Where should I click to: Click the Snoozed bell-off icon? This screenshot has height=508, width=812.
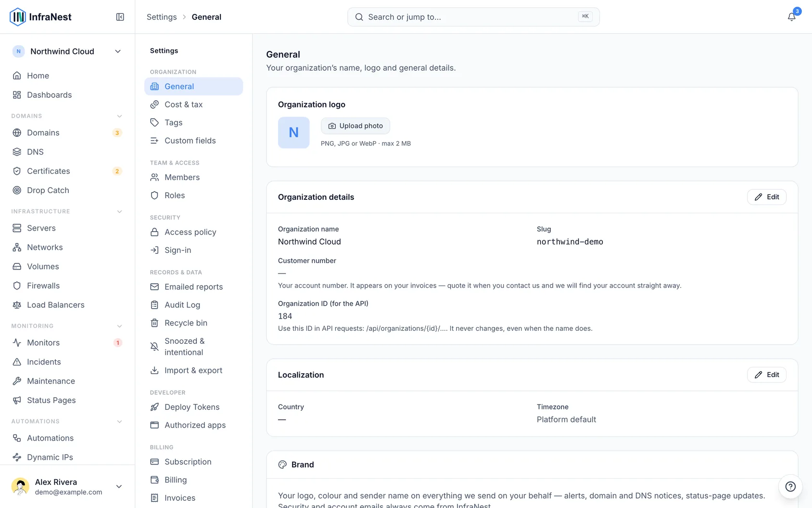154,347
